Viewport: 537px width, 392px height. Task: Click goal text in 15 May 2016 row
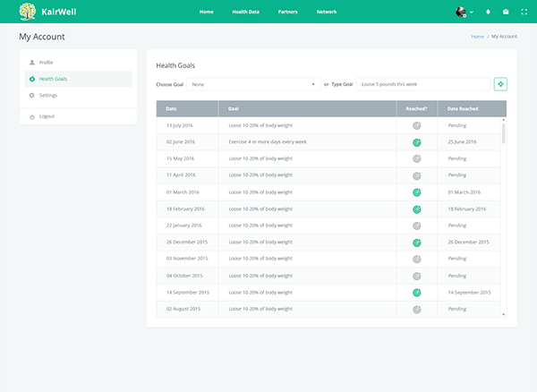(x=260, y=158)
